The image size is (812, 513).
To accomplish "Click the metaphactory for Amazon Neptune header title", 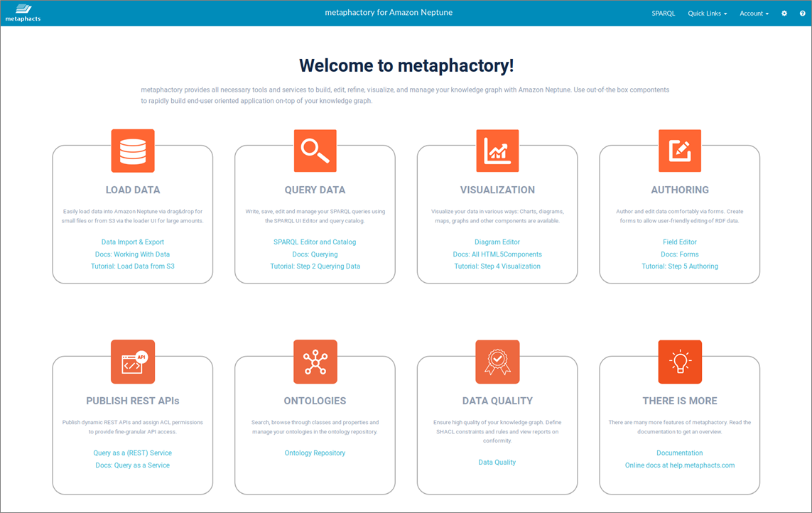I will (389, 13).
